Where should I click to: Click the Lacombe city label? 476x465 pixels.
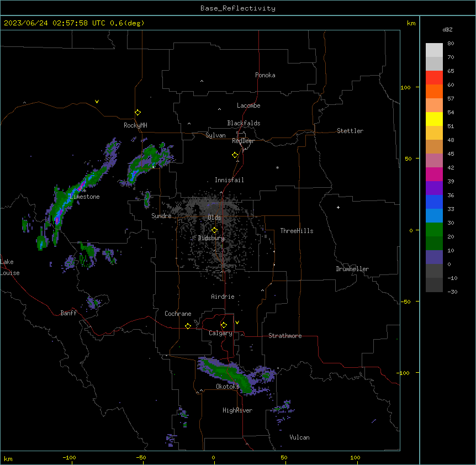[248, 105]
